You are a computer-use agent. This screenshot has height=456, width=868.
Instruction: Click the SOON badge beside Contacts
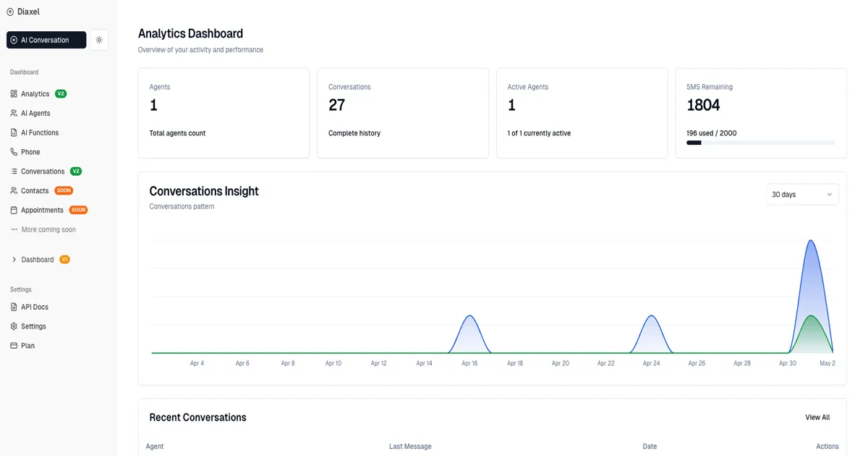[x=64, y=191]
